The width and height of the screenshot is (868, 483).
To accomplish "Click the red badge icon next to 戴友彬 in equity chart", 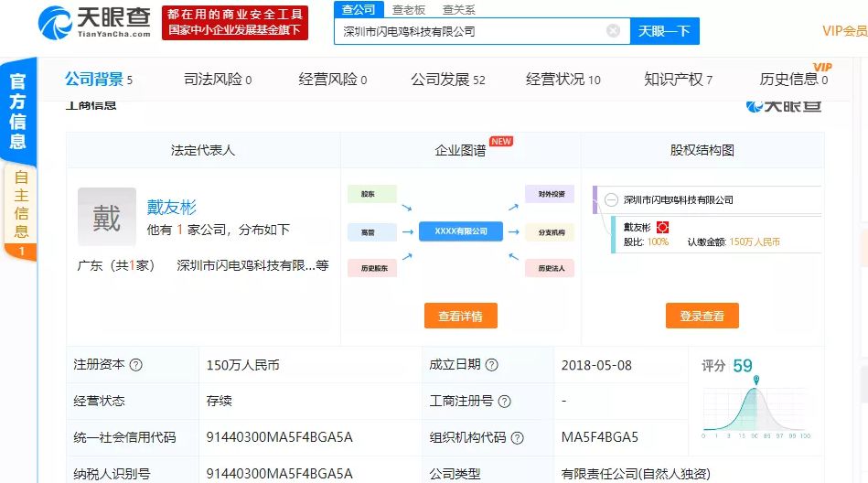I will click(663, 227).
